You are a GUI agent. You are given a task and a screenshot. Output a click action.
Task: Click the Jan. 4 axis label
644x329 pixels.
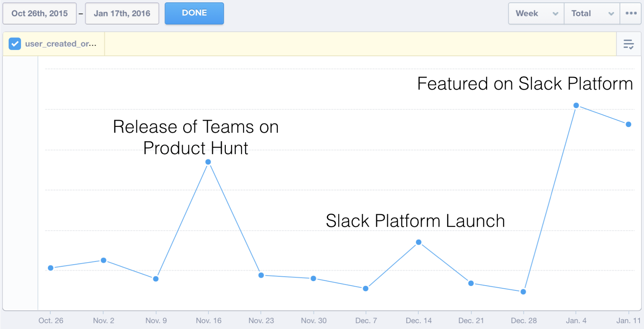point(576,321)
